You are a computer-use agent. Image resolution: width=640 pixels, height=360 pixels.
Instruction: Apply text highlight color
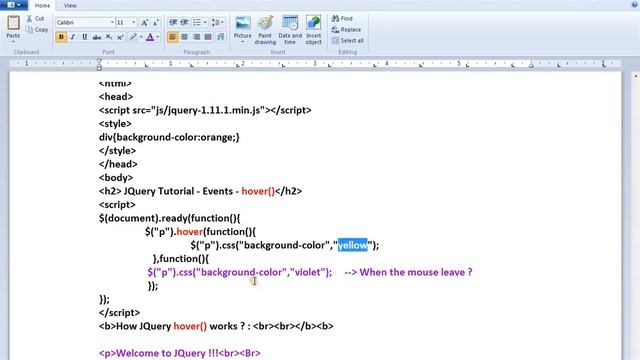coord(133,37)
